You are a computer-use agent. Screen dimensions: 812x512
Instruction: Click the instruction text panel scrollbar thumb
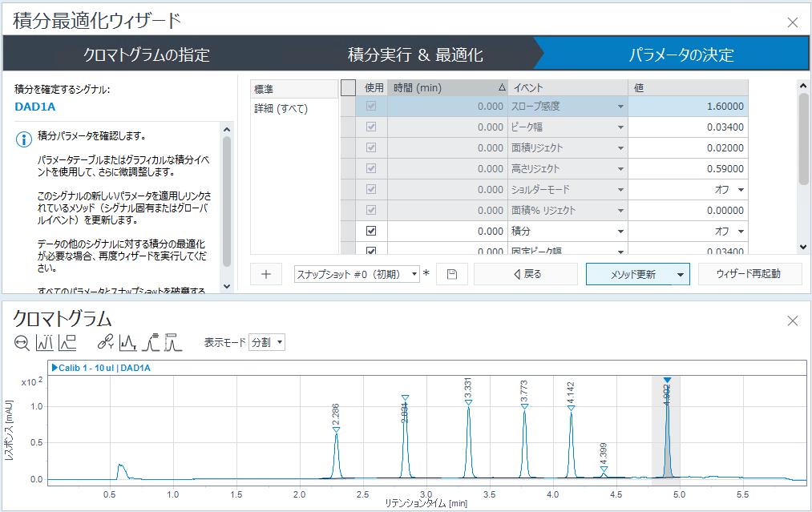pos(227,202)
